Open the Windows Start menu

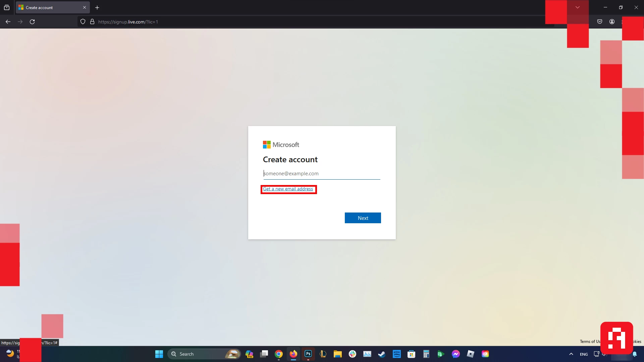pos(159,354)
